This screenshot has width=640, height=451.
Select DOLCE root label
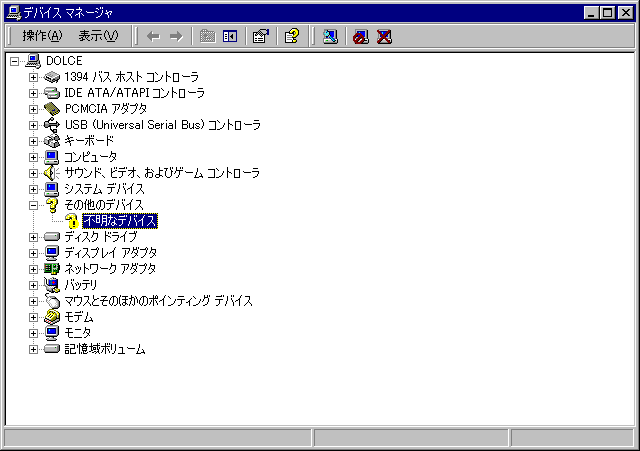pyautogui.click(x=64, y=61)
